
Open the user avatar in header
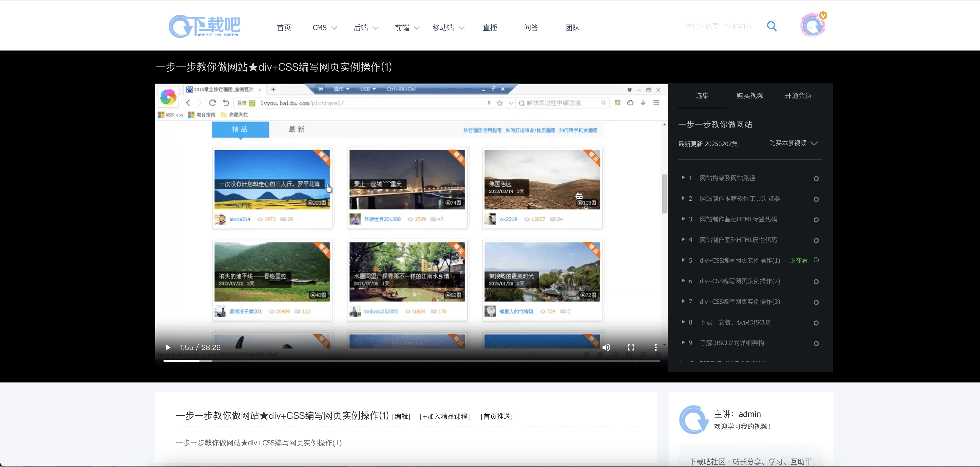coord(813,26)
